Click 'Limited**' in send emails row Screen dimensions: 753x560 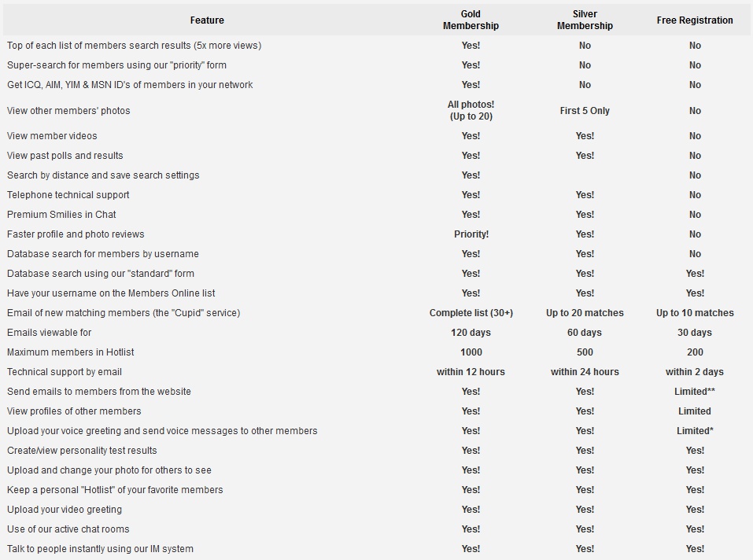click(695, 392)
